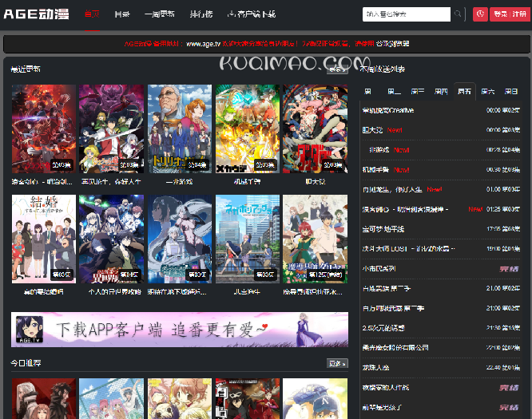Screen dimensions: 532x419
Task: Click the 下载APP客户端 promo banner
Action: (x=180, y=330)
